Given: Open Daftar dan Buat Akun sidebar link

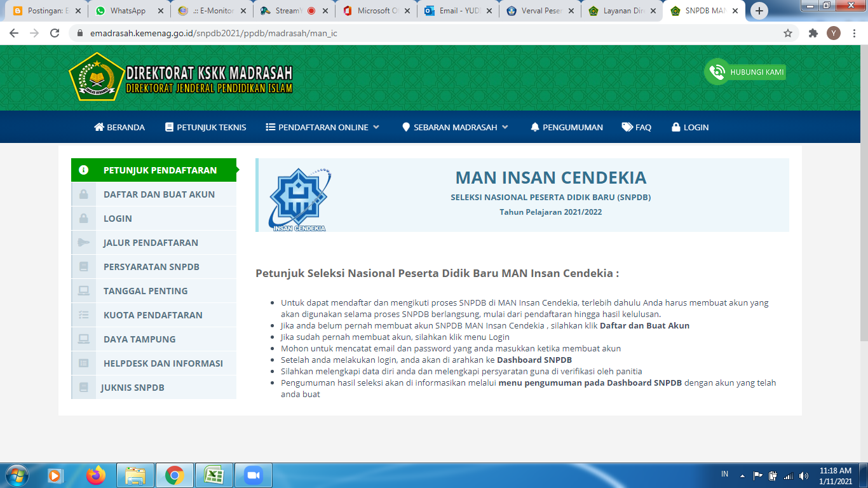Looking at the screenshot, I should click(154, 194).
